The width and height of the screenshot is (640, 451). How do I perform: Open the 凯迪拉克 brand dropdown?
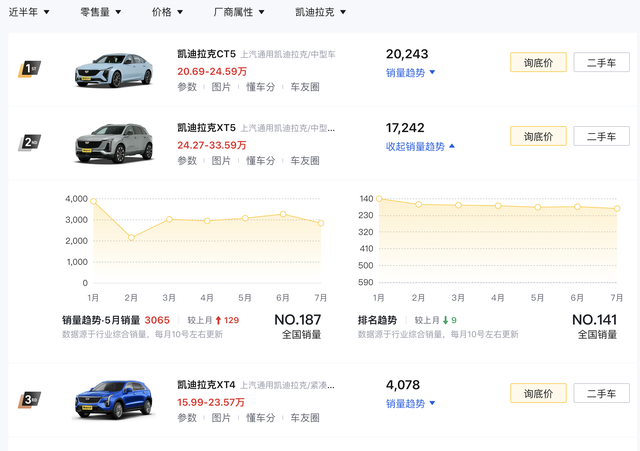[x=320, y=12]
